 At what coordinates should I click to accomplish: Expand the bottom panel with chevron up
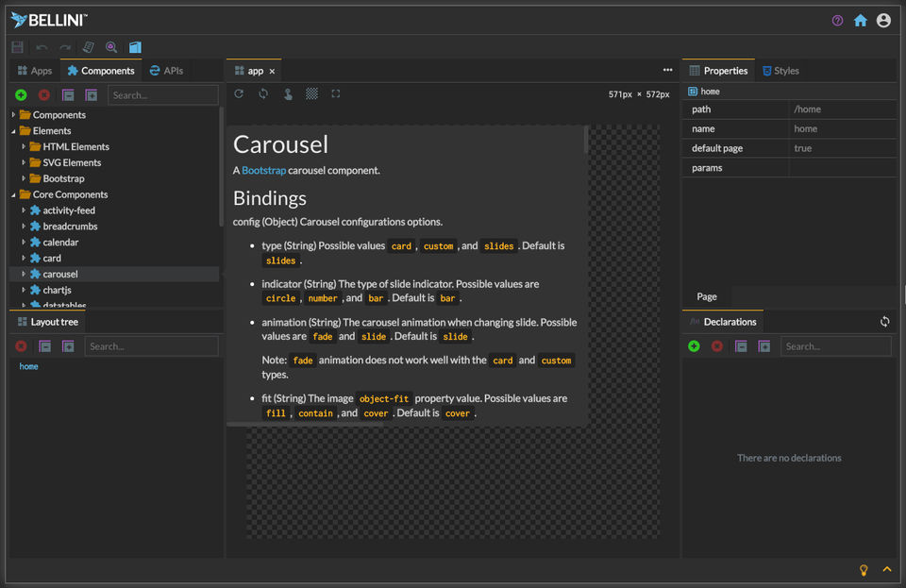tap(886, 569)
